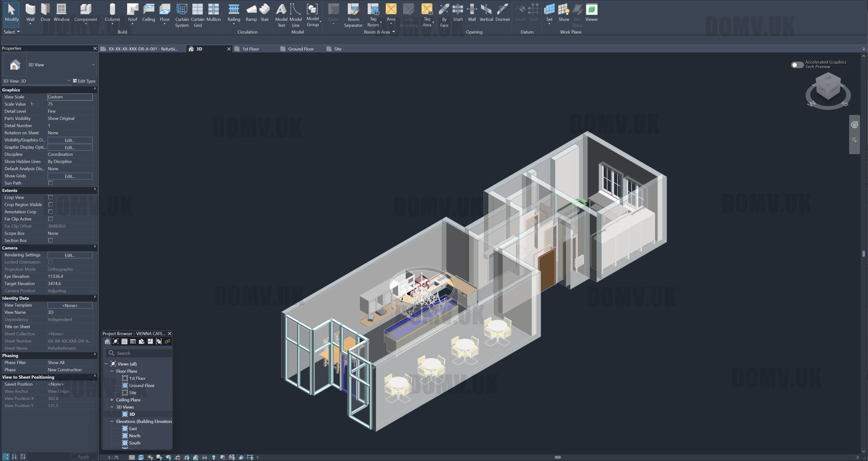
Task: Switch to the 1st Floor view tab
Action: (250, 49)
